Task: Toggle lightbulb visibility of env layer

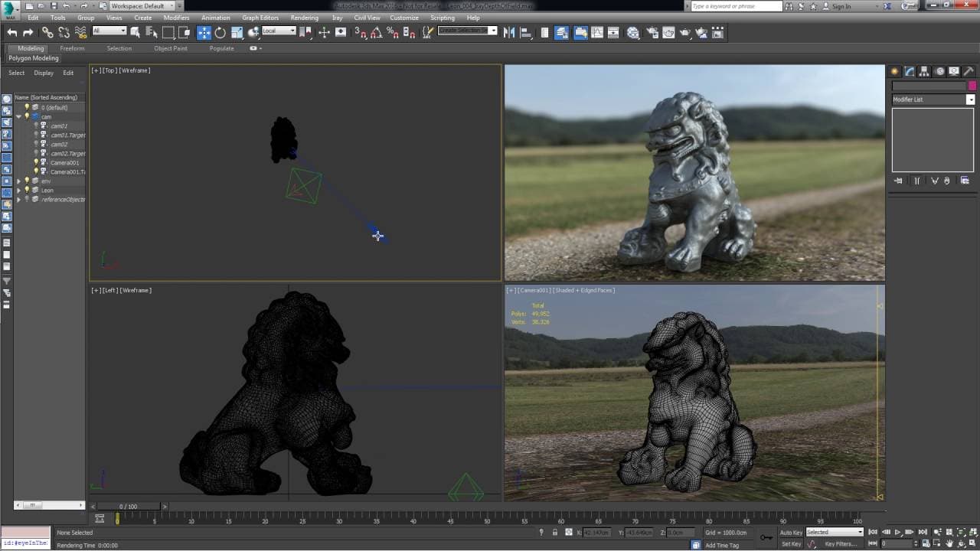Action: [27, 181]
